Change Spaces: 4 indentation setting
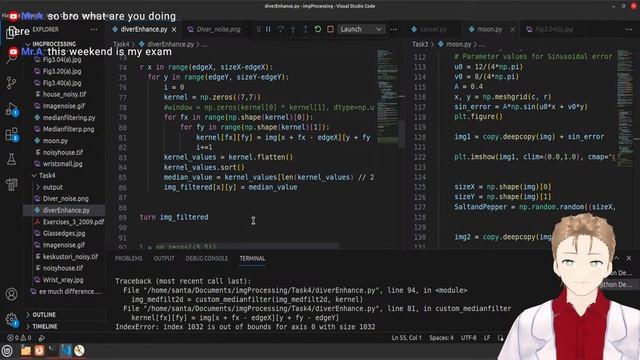640x360 pixels. click(x=441, y=338)
